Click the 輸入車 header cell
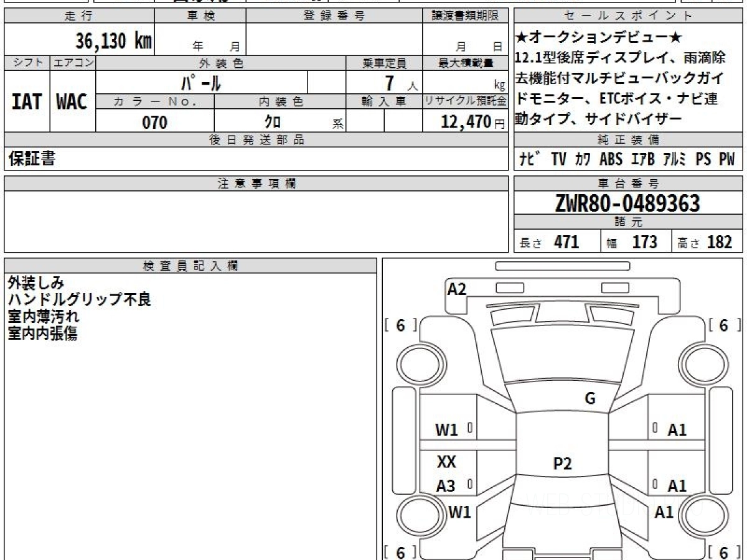Viewport: 747px width, 560px height. pyautogui.click(x=384, y=101)
